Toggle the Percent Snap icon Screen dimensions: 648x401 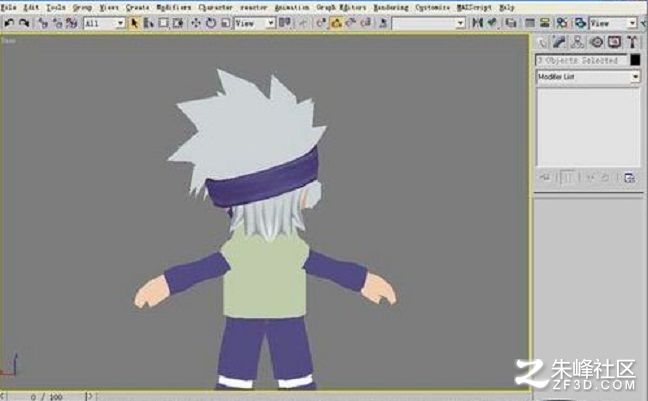click(351, 23)
